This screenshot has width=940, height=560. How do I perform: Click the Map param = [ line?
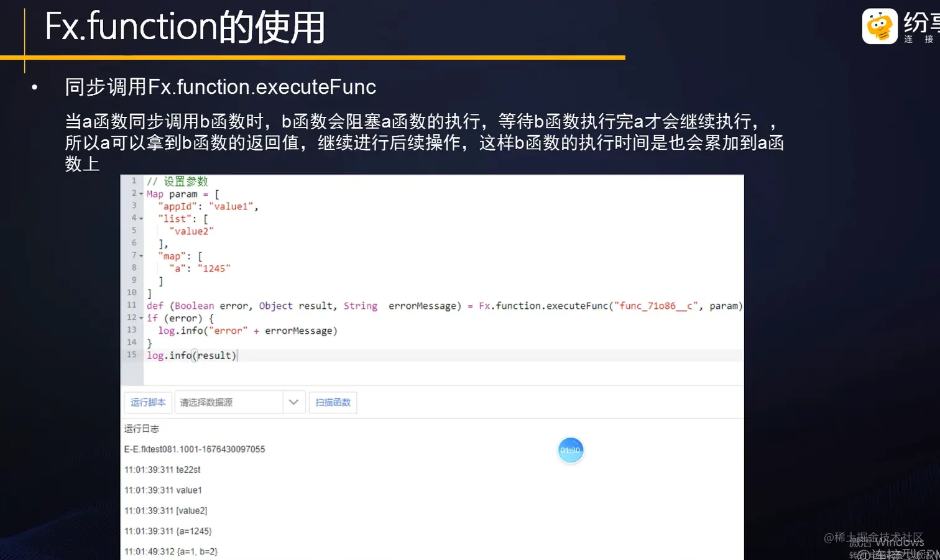(x=183, y=194)
